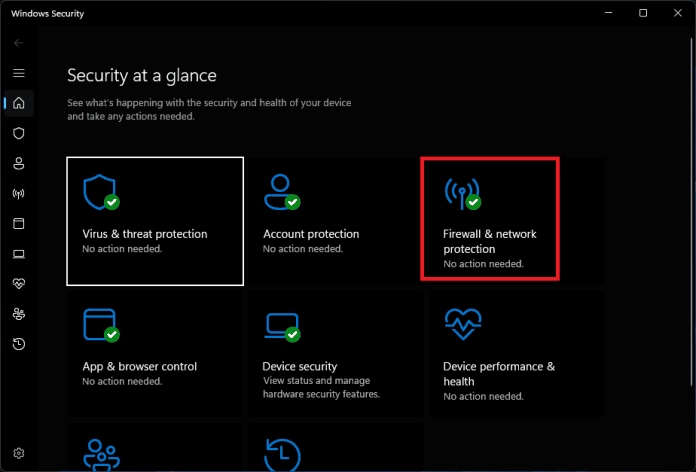This screenshot has width=696, height=472.
Task: Open Virus & threat protection tile
Action: coord(155,220)
